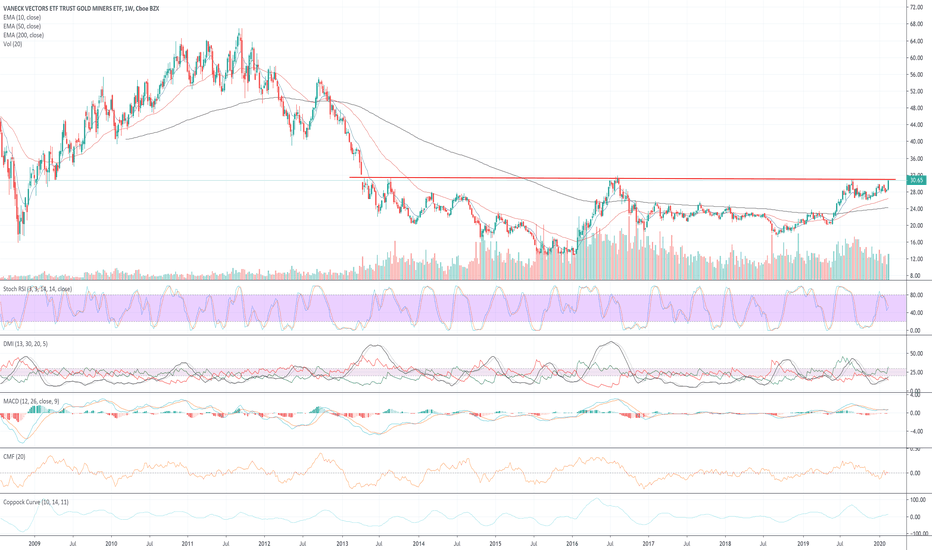Click the 25.00 level on DMI scale
This screenshot has width=932, height=550.
tap(916, 372)
